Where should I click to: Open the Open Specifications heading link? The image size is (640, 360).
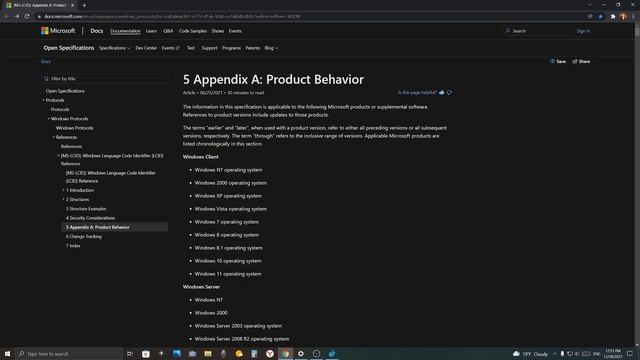tap(69, 48)
